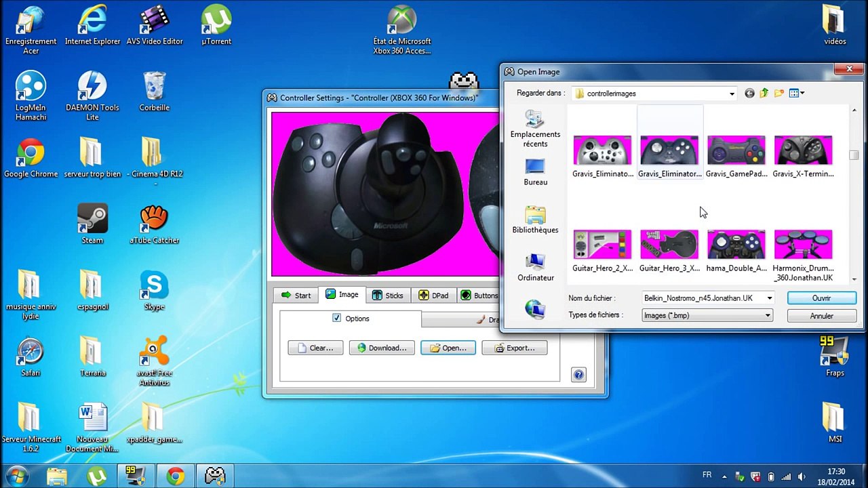This screenshot has height=488, width=868.
Task: Create new folder icon in Open Image dialog
Action: [779, 94]
